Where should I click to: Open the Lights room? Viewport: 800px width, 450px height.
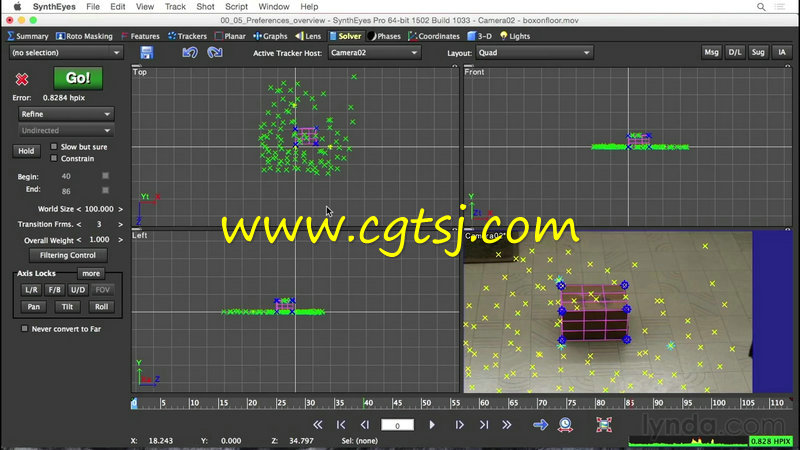pos(515,36)
